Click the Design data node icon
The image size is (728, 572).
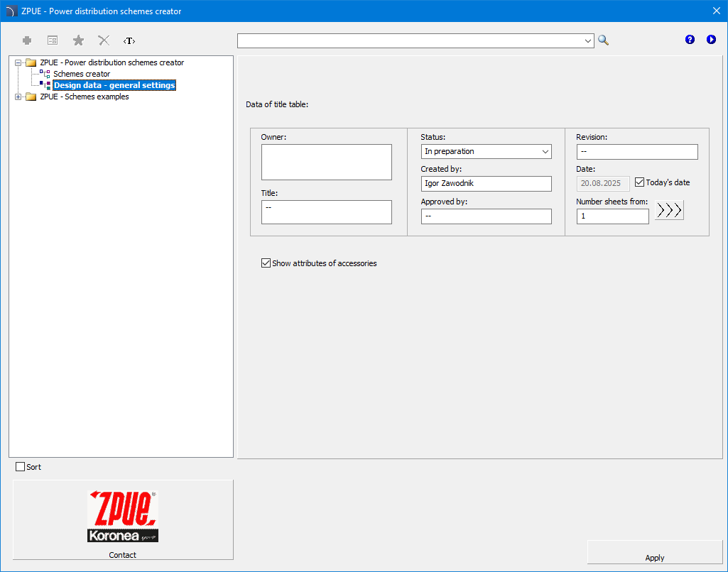(45, 85)
